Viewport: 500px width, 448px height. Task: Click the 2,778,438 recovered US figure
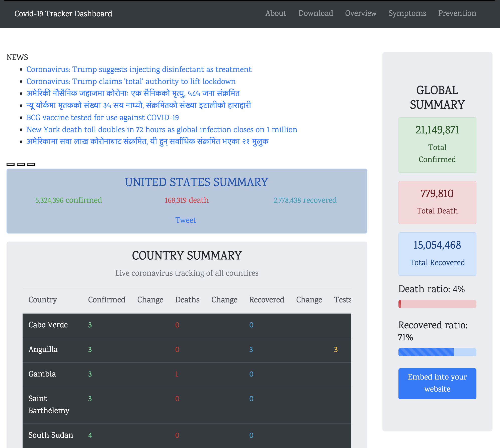(x=305, y=200)
